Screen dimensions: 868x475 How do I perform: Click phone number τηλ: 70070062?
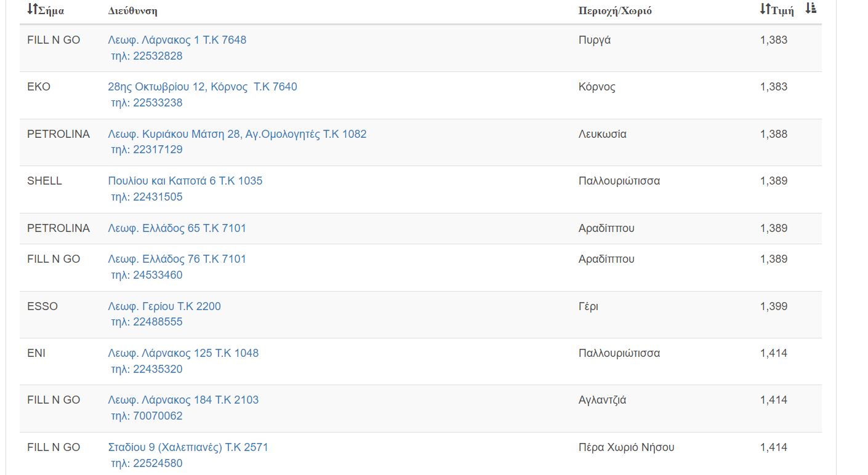[x=147, y=416]
